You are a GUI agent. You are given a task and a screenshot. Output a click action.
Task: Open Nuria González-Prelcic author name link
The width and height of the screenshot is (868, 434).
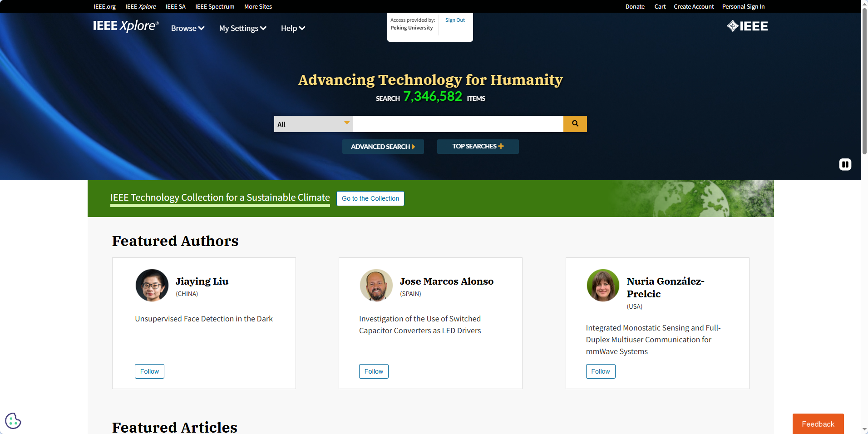pyautogui.click(x=666, y=287)
